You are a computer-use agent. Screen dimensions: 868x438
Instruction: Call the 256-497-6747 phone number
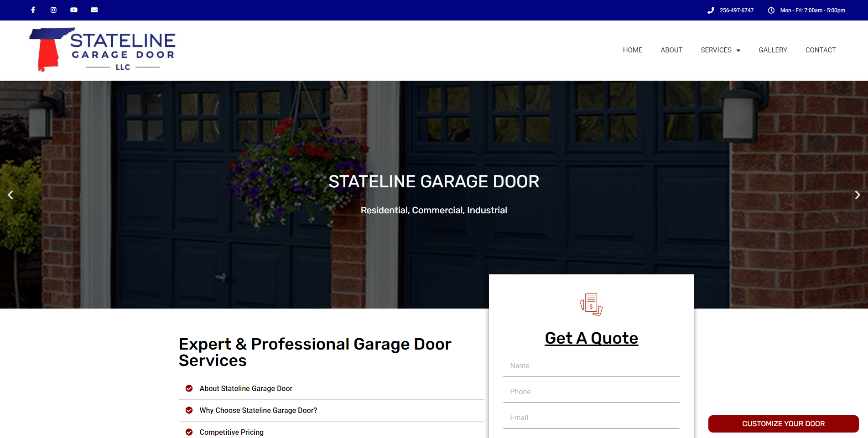(x=737, y=10)
